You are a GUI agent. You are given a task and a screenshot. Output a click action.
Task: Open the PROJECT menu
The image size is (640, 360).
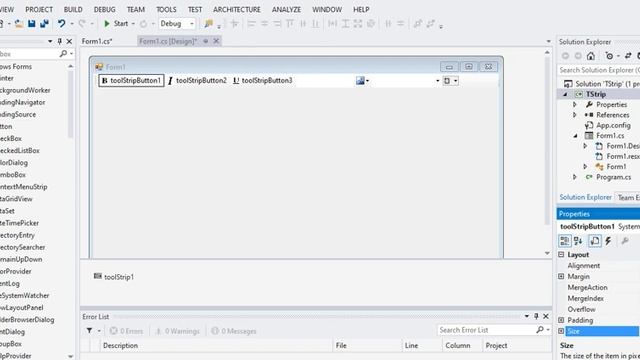coord(39,9)
